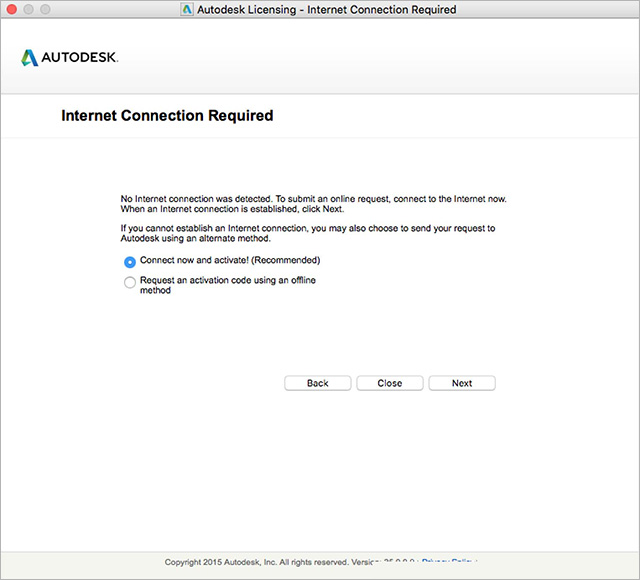Click 'If you cannot establish an Internet connection' paragraph
This screenshot has height=580, width=640.
coord(308,233)
